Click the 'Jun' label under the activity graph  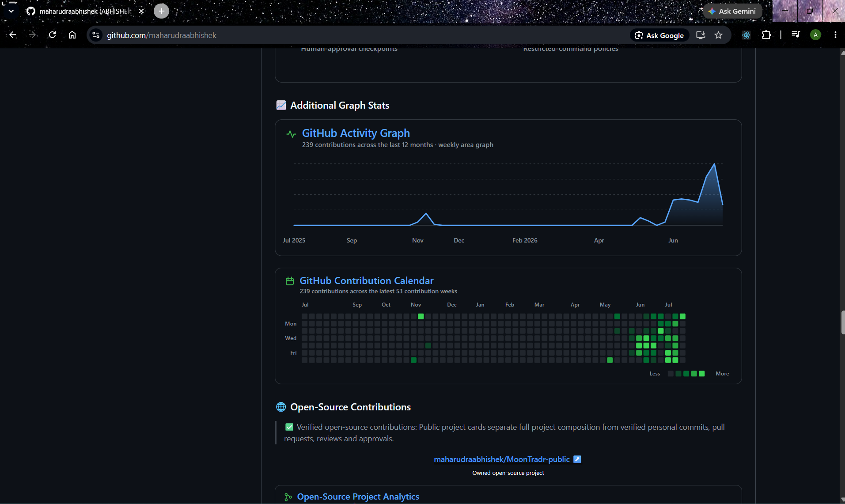673,240
